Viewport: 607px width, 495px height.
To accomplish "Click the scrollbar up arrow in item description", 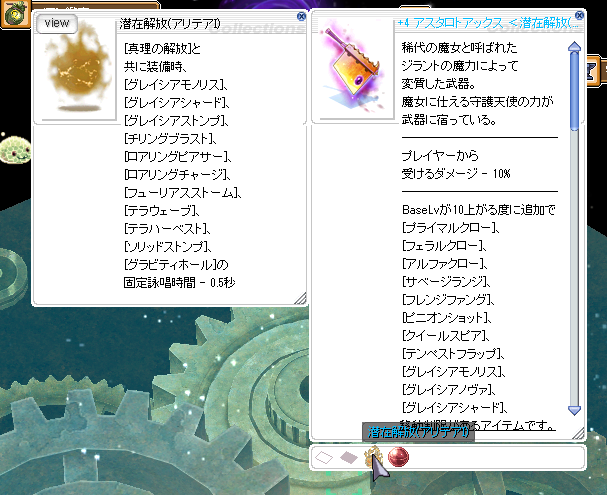I will click(574, 46).
